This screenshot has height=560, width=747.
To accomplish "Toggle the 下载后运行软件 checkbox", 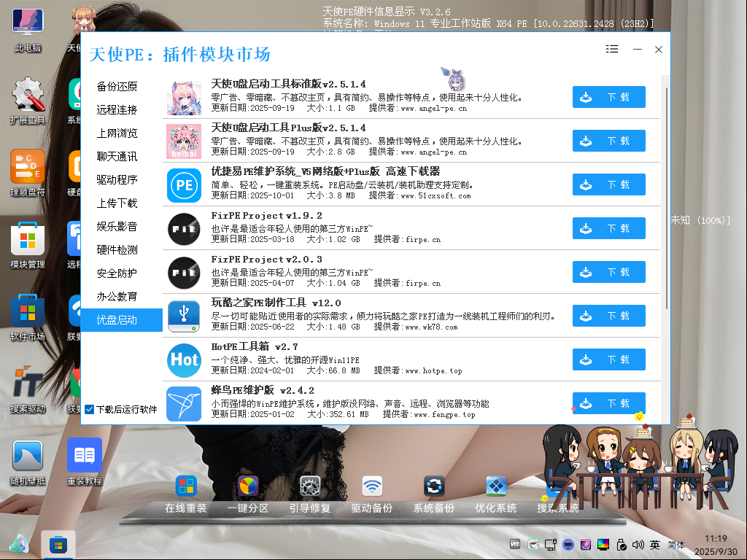I will (x=90, y=410).
